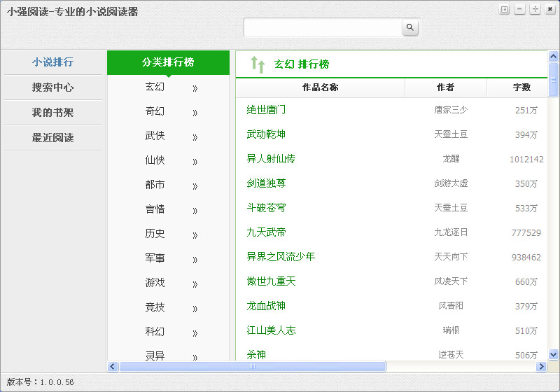The width and height of the screenshot is (560, 392).
Task: Choose the 竞技 category
Action: (x=155, y=307)
